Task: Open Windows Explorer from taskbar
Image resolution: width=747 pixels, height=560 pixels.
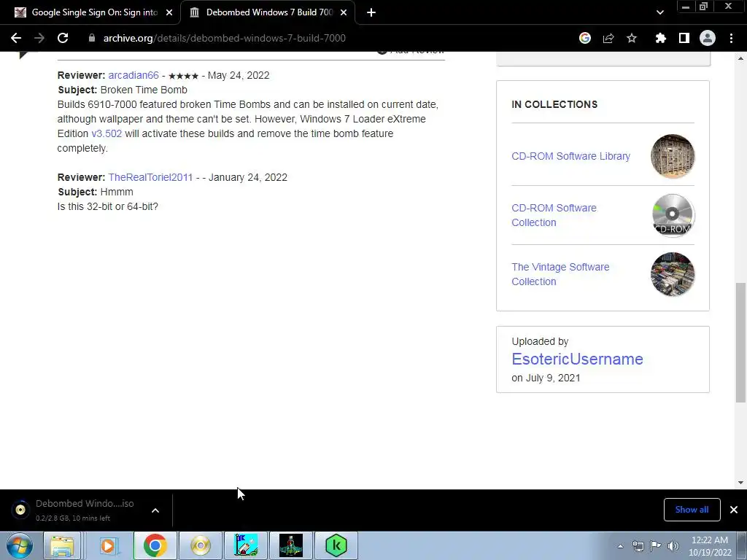Action: pos(62,545)
